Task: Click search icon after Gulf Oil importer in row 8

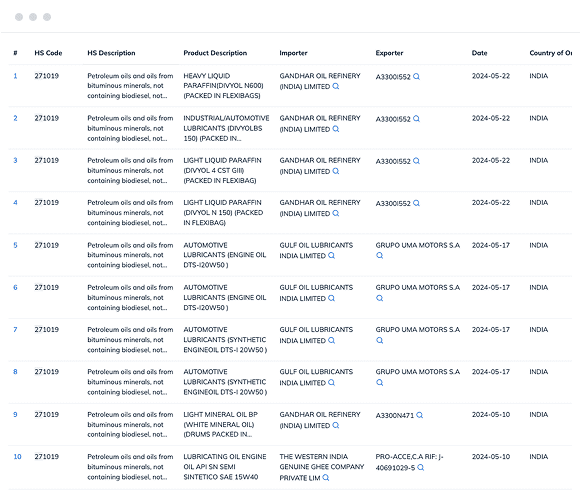Action: pos(331,382)
